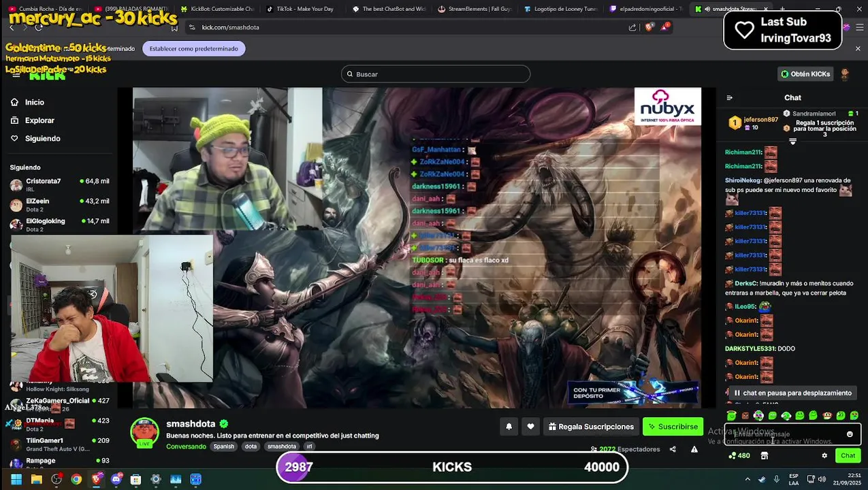The width and height of the screenshot is (868, 490).
Task: Click the nubyx sponsor logo on stream
Action: (667, 107)
